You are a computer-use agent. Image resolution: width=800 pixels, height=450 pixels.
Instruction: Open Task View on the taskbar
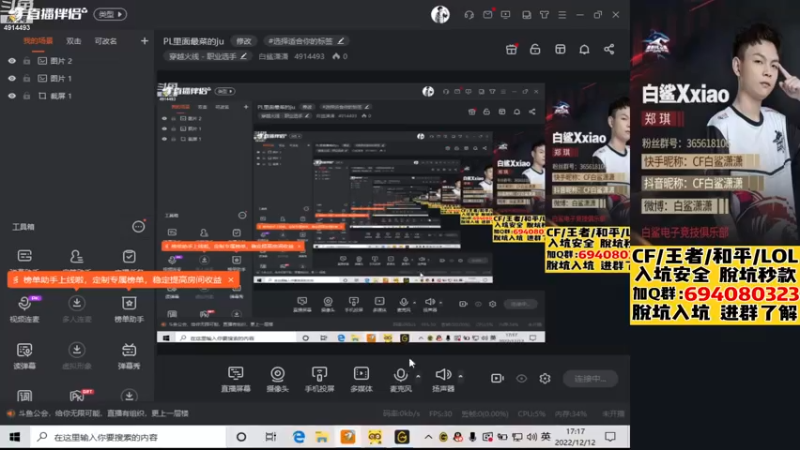coord(270,437)
